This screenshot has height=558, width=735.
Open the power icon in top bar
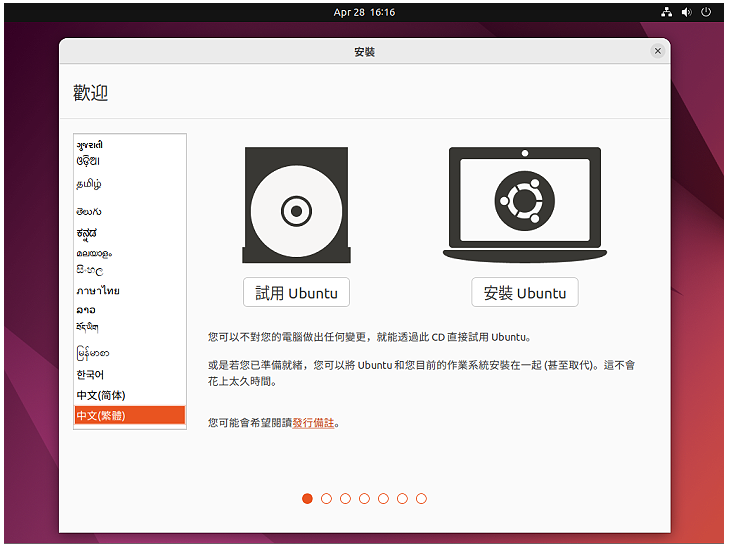(706, 12)
